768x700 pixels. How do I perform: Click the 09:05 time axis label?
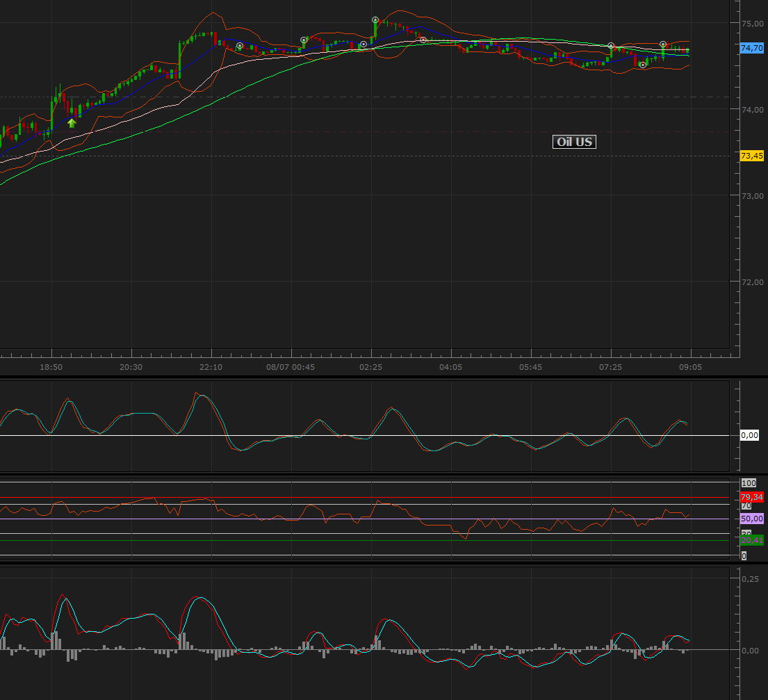(x=691, y=367)
